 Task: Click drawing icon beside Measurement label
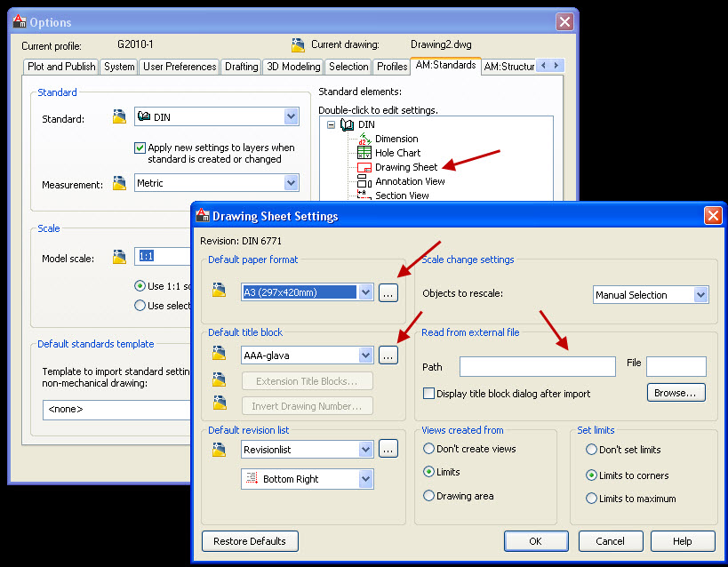click(119, 183)
